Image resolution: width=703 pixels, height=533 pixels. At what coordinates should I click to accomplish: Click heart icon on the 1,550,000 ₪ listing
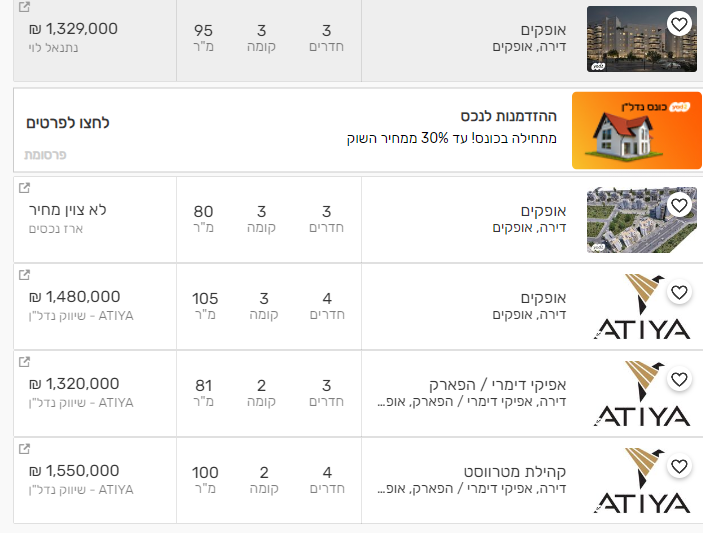679,467
